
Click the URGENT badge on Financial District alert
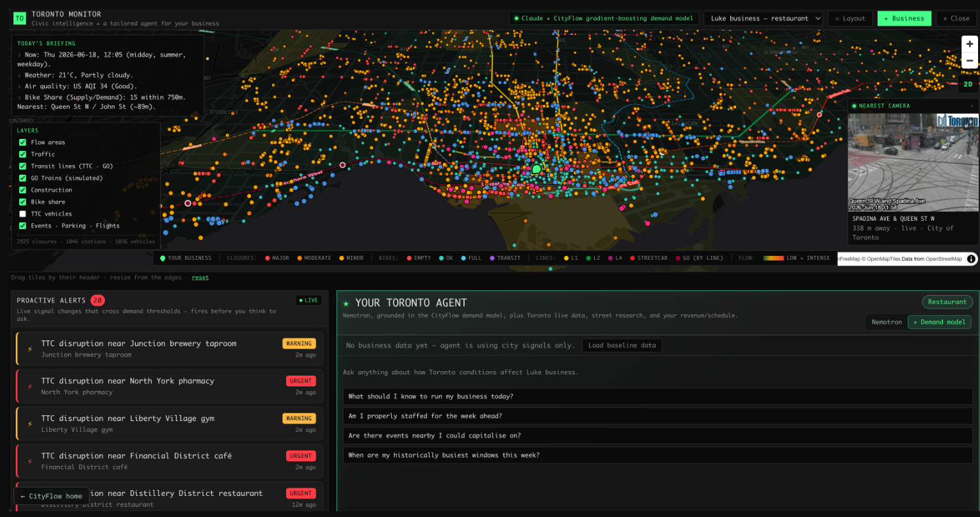(x=301, y=456)
